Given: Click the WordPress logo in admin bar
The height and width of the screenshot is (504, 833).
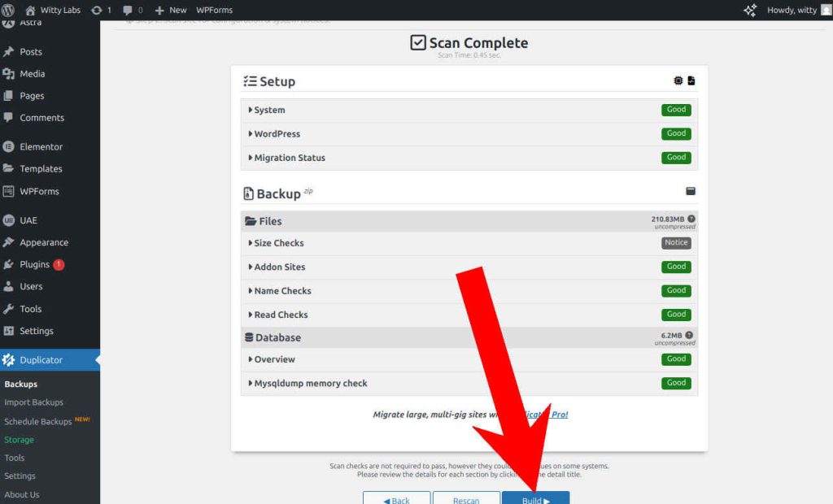Looking at the screenshot, I should (8, 10).
